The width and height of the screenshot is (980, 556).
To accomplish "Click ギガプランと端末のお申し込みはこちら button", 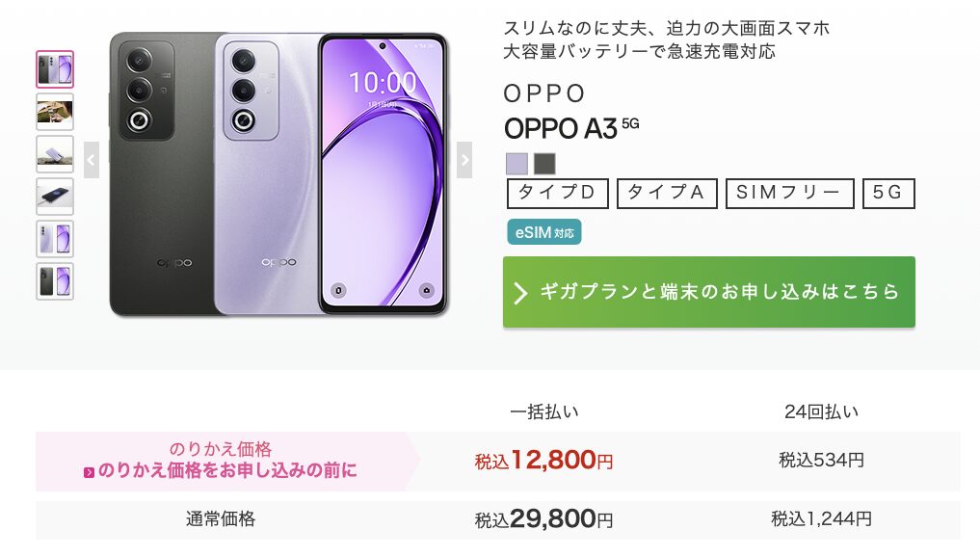I will click(709, 292).
